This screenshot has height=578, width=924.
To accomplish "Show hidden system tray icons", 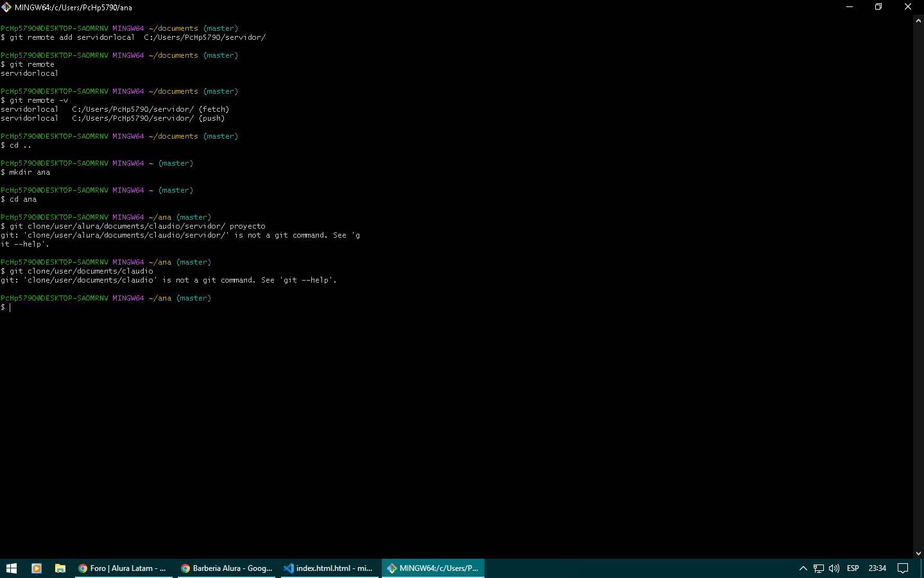I will (x=803, y=568).
